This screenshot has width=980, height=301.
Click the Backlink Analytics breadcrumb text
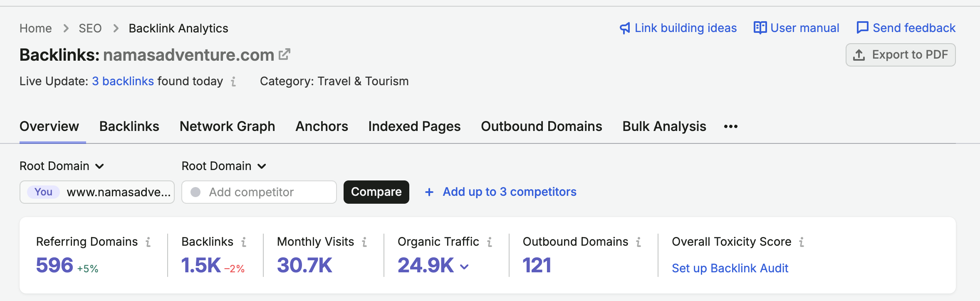point(178,28)
